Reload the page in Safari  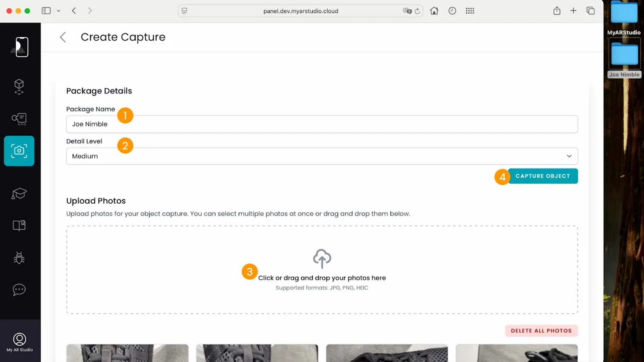click(417, 11)
